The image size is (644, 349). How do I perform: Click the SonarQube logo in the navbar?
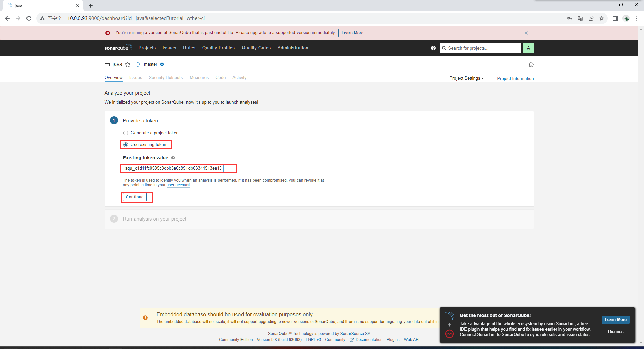[118, 48]
